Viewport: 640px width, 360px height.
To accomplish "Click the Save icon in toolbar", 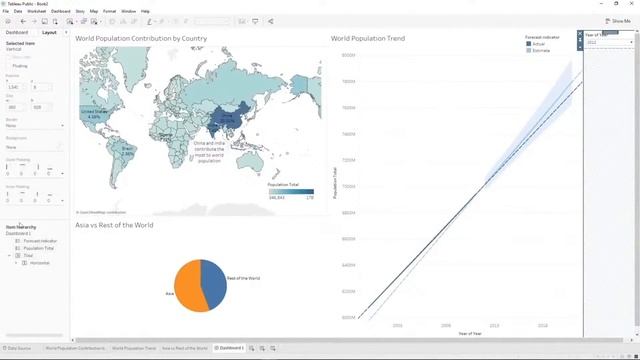I will click(x=44, y=21).
